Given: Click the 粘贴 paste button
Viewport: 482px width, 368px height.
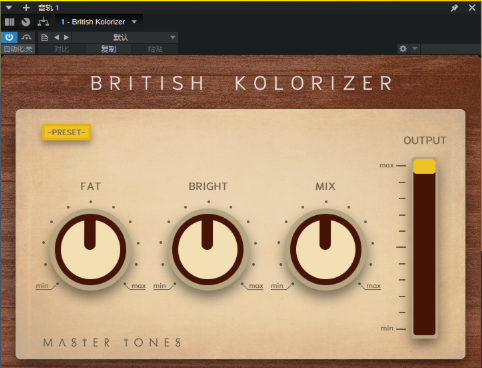Looking at the screenshot, I should click(x=155, y=49).
